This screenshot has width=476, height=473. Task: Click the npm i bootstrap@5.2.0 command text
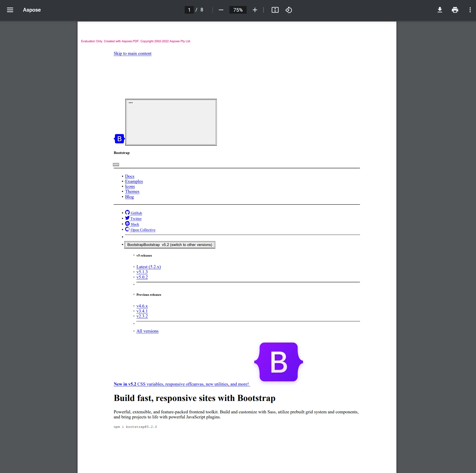(x=135, y=427)
